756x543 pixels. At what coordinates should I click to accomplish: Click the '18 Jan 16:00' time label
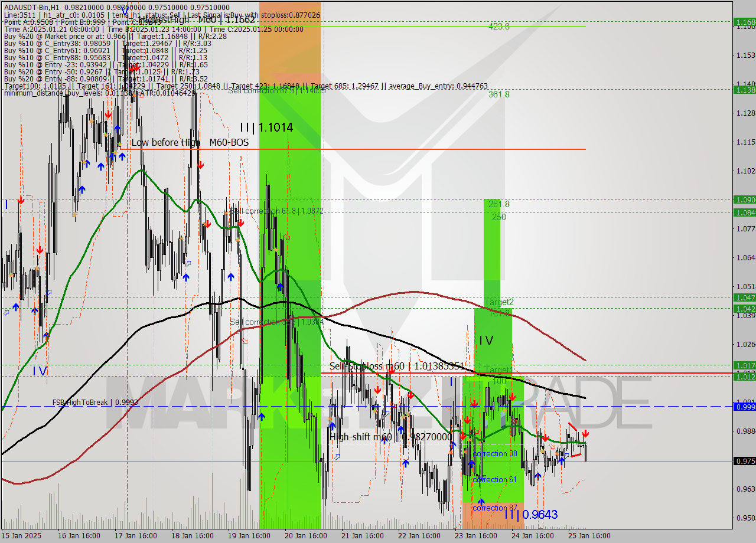pyautogui.click(x=192, y=536)
